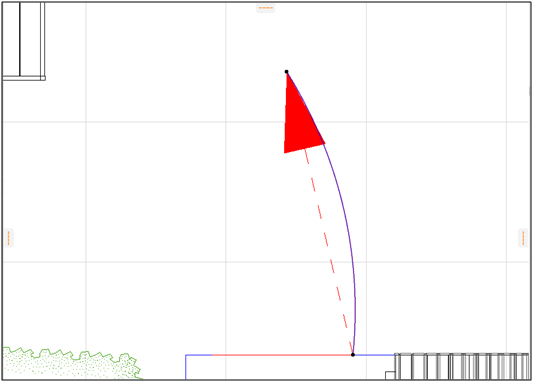Click the thick vertical line inside top-left building
Image resolution: width=534 pixels, height=382 pixels.
(20, 39)
